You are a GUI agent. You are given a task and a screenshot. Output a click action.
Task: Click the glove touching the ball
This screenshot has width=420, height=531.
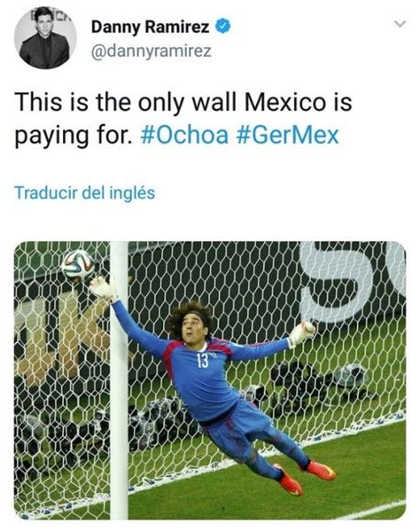(x=104, y=288)
